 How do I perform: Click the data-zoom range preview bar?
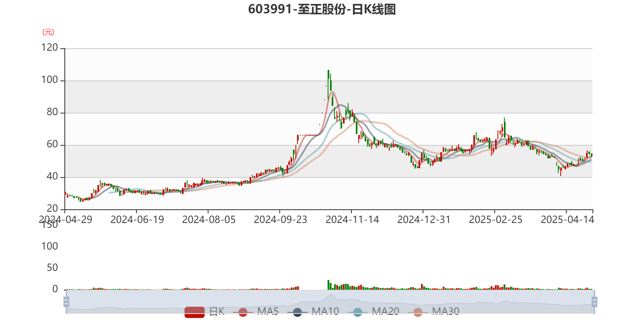click(x=330, y=301)
